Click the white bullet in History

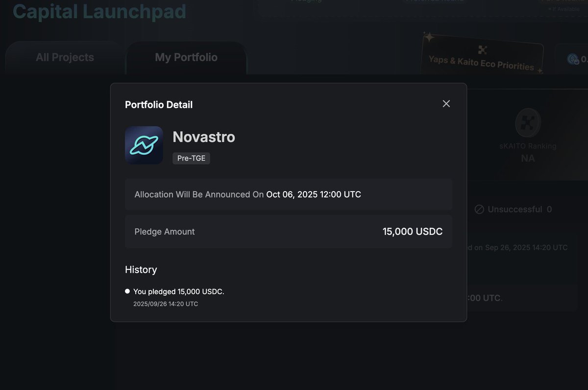coord(127,291)
